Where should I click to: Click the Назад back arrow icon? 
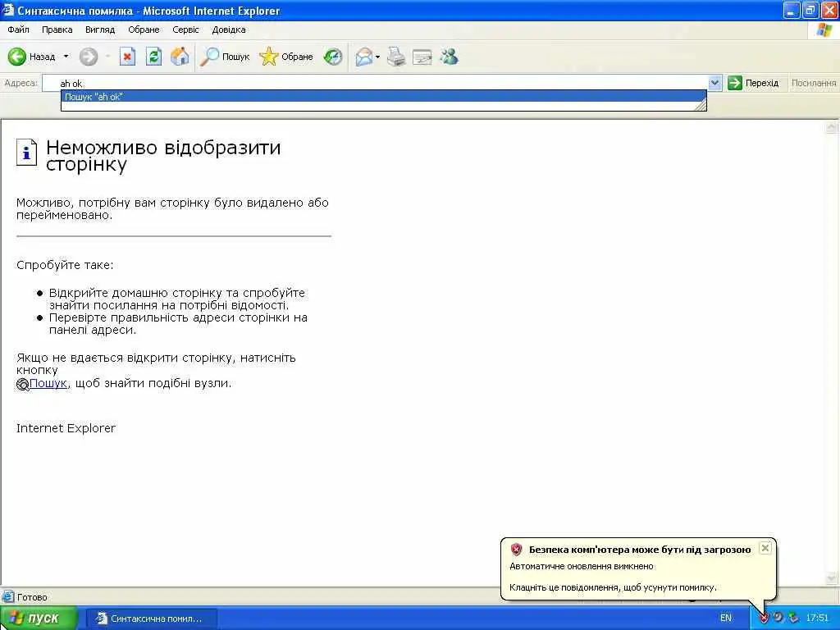(x=16, y=57)
